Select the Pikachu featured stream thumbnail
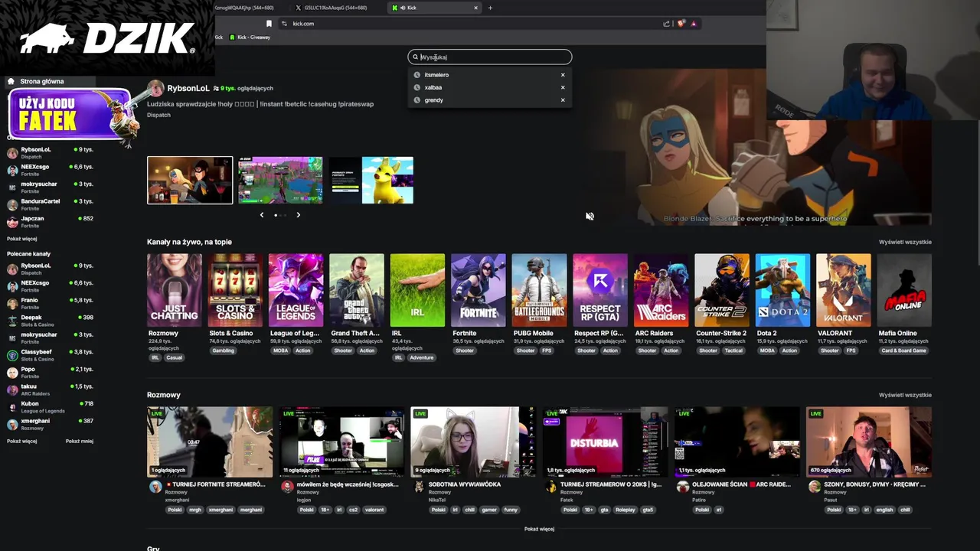Image resolution: width=980 pixels, height=551 pixels. pyautogui.click(x=371, y=181)
